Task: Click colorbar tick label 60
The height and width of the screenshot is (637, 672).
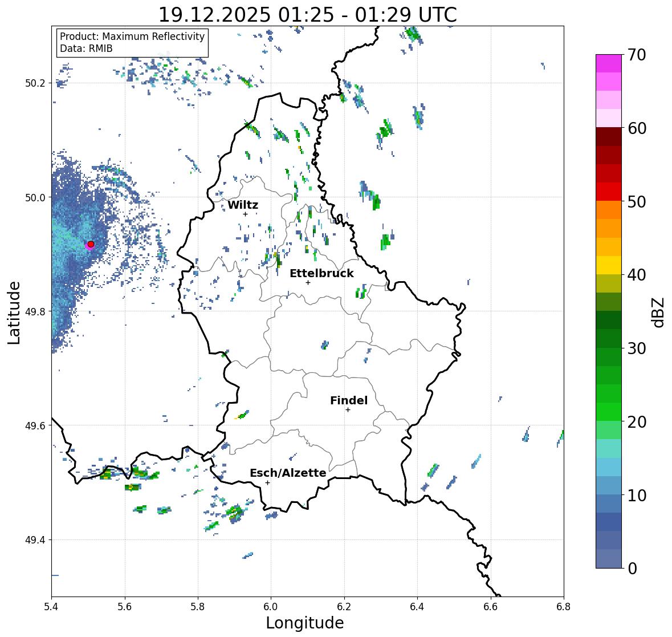Action: [x=637, y=128]
